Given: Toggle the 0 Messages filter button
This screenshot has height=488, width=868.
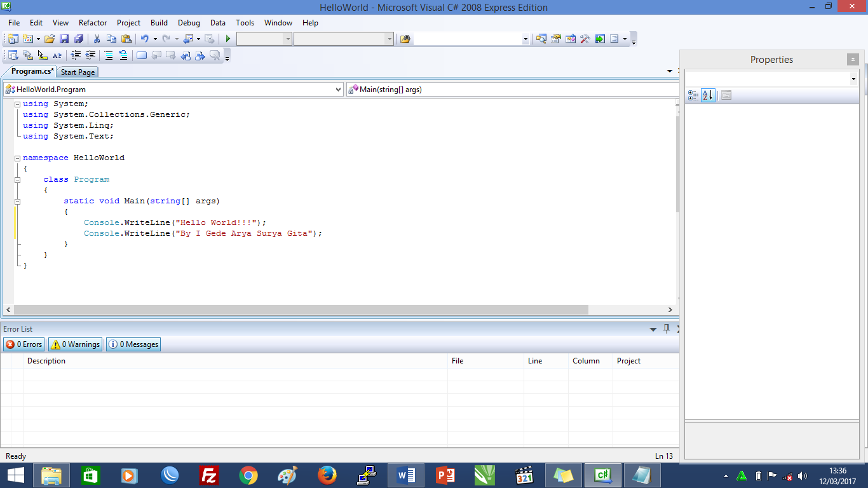Looking at the screenshot, I should coord(133,344).
